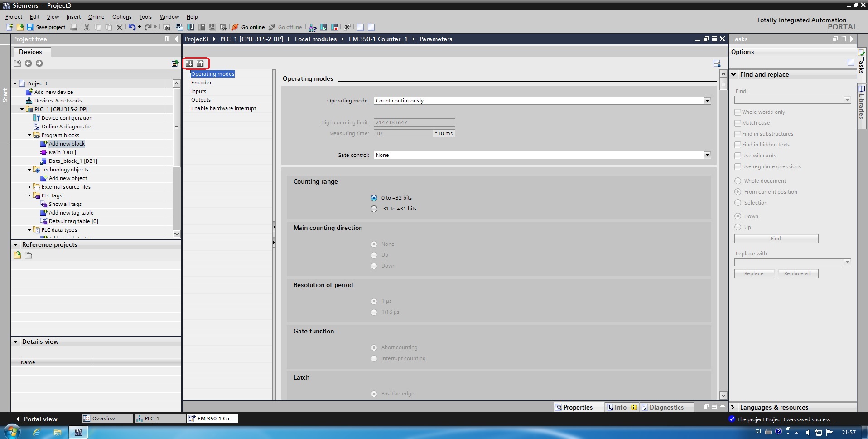868x439 pixels.
Task: Expand the External source files folder
Action: coord(29,187)
